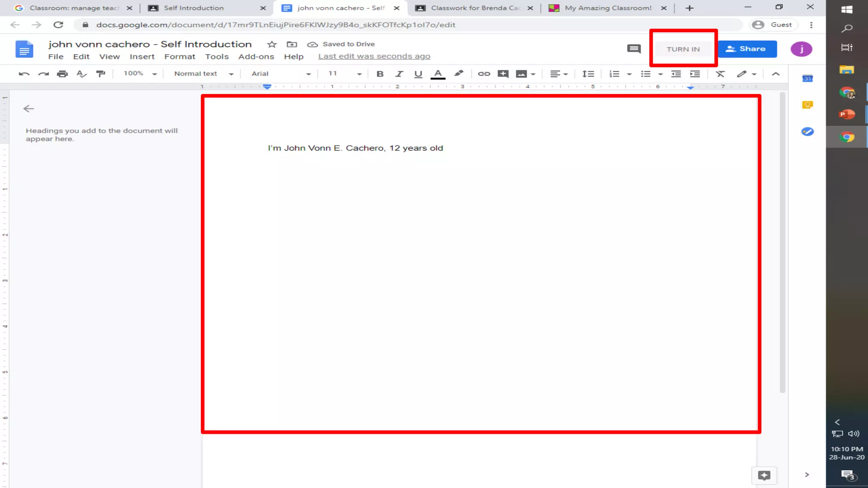This screenshot has width=868, height=488.
Task: Open the font size 11 dropdown
Action: (x=345, y=74)
